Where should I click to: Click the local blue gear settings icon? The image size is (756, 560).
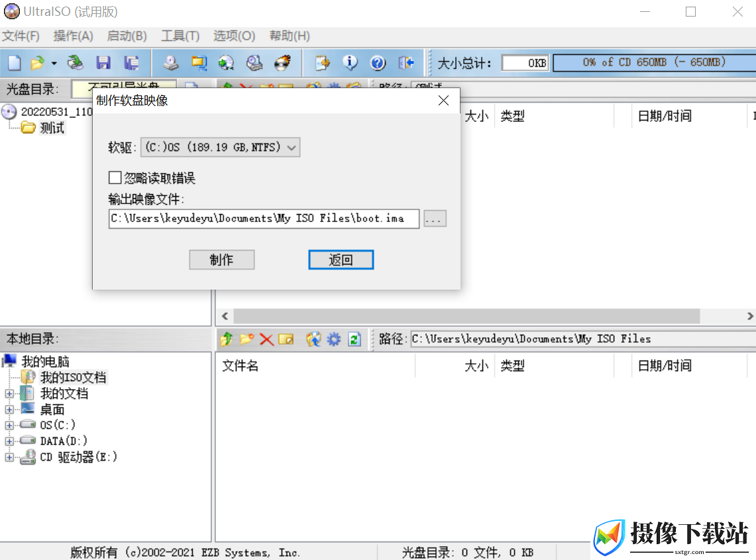334,339
